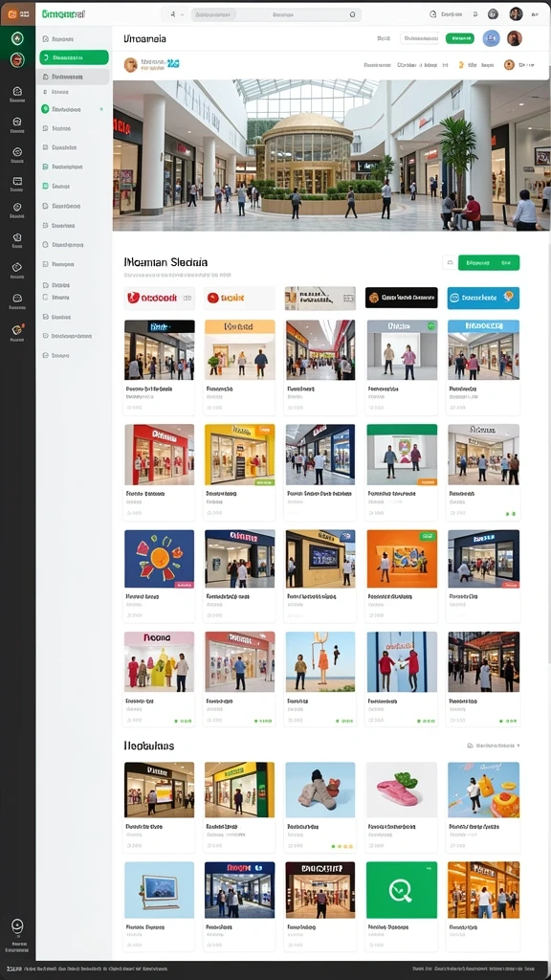The image size is (551, 980).
Task: Open the green circular workspace icon in dark sidebar
Action: [17, 38]
